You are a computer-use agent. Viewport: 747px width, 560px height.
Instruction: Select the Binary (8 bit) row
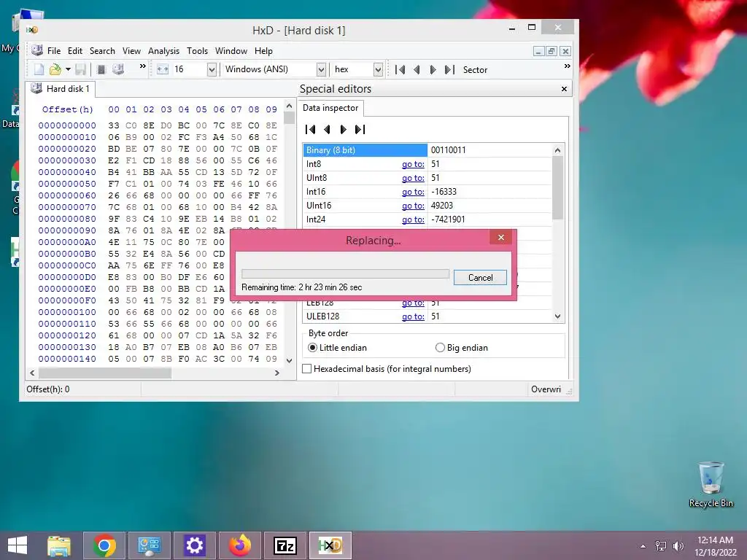(x=365, y=150)
